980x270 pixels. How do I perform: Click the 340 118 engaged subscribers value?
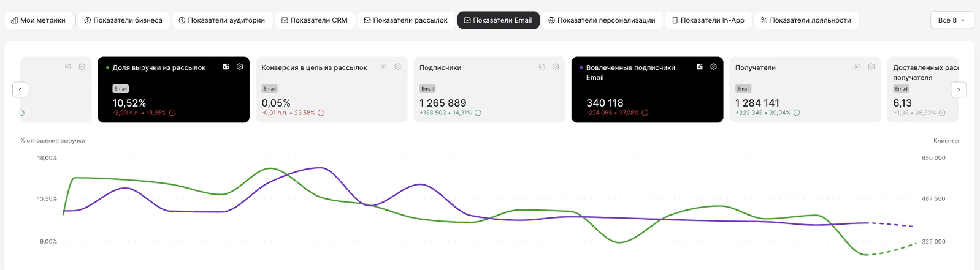tap(605, 103)
